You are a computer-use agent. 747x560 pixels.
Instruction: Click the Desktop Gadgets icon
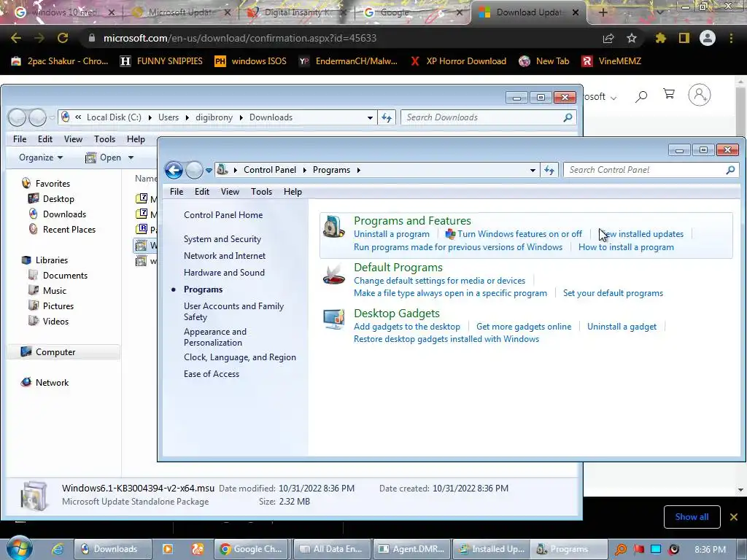[334, 319]
